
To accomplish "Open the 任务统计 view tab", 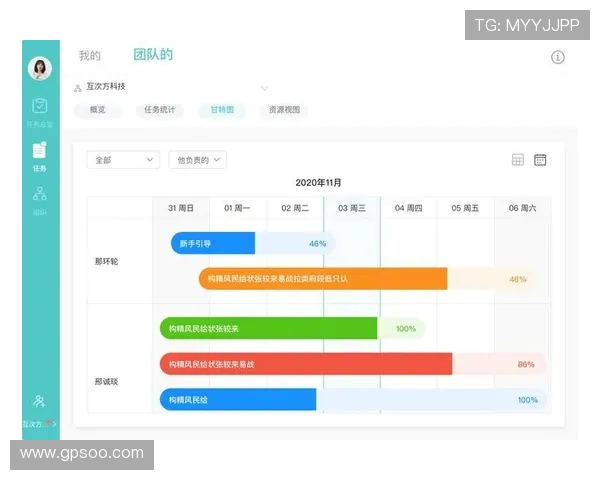I will click(x=160, y=110).
